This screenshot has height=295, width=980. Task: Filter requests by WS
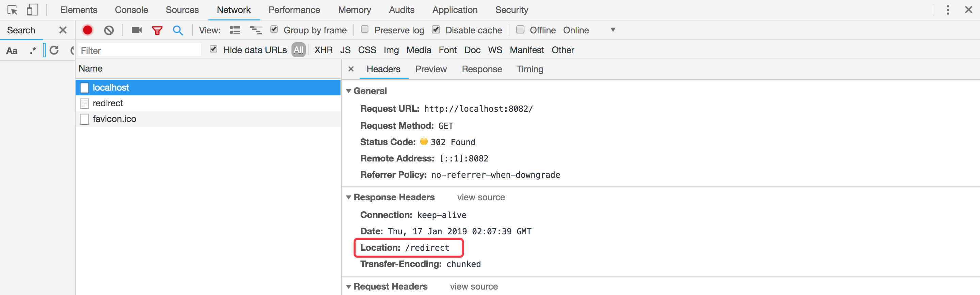tap(495, 50)
